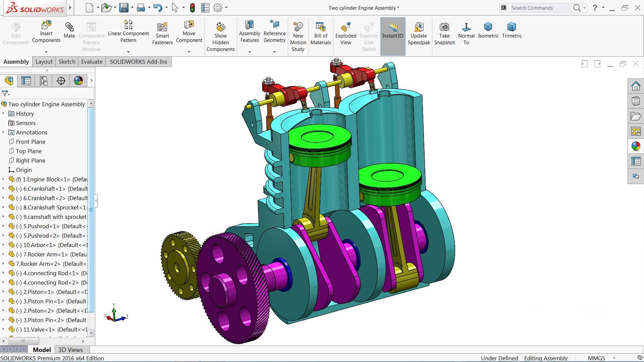This screenshot has height=362, width=644.
Task: Open the SOLIDWORKS Add-Ins tab
Action: 139,62
